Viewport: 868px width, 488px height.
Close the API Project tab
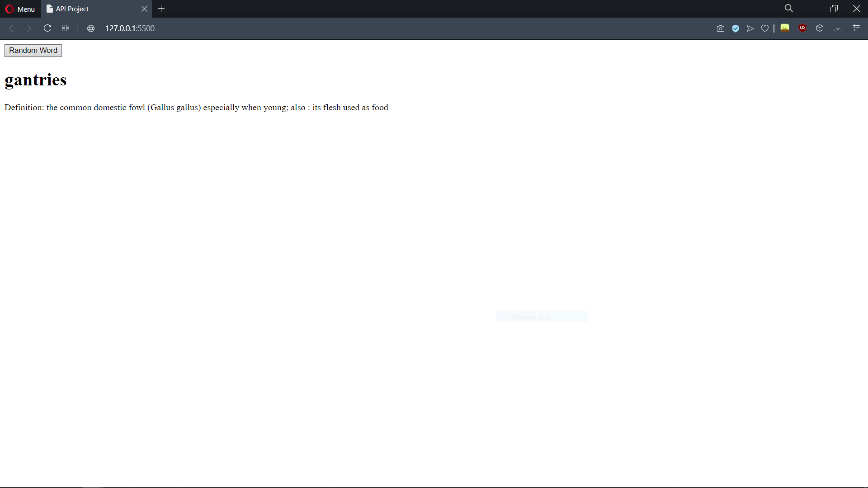pyautogui.click(x=144, y=9)
